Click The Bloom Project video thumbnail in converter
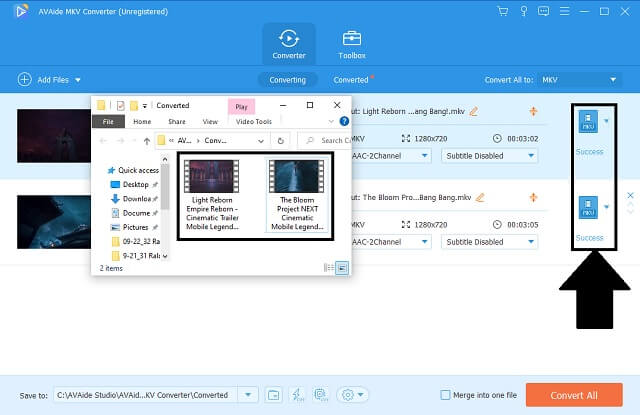640x415 pixels. 54,222
